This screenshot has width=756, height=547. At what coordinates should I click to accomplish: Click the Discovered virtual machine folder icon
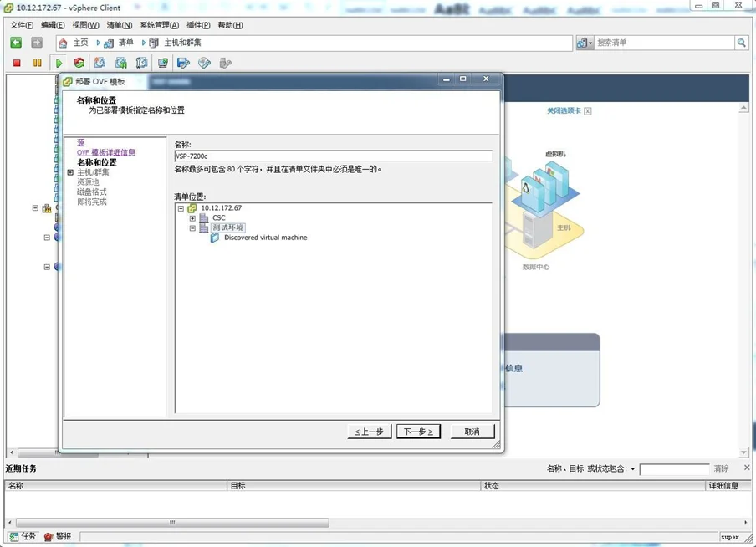[215, 238]
